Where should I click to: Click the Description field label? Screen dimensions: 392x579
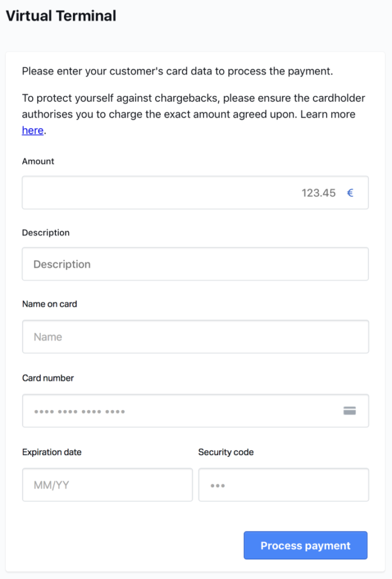[46, 232]
